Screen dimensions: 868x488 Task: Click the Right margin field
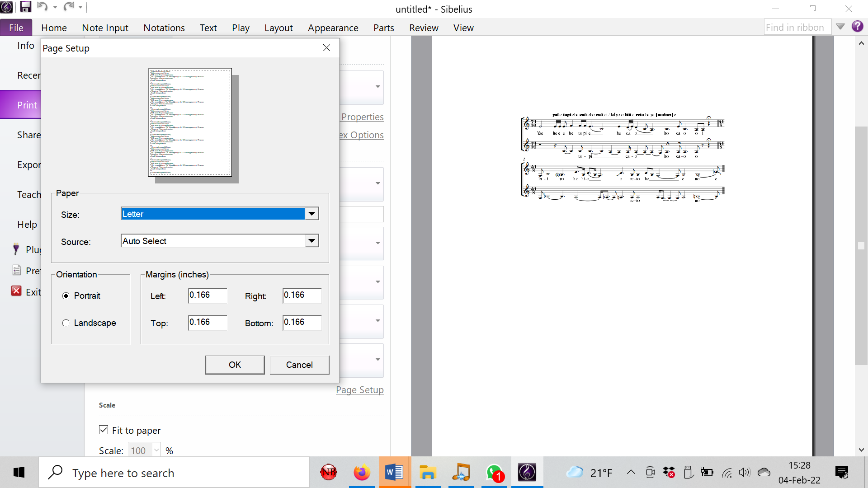(x=302, y=295)
